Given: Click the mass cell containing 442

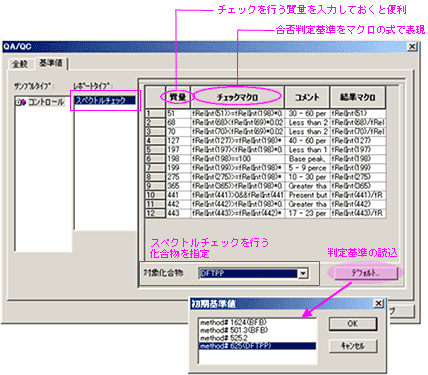Looking at the screenshot, I should coord(178,204).
